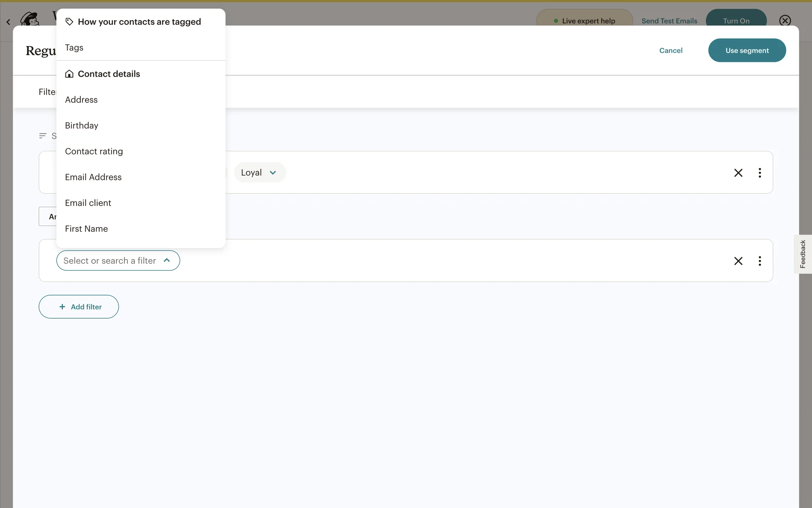Remove the Loyal filter row with X
Image resolution: width=812 pixels, height=508 pixels.
[738, 173]
